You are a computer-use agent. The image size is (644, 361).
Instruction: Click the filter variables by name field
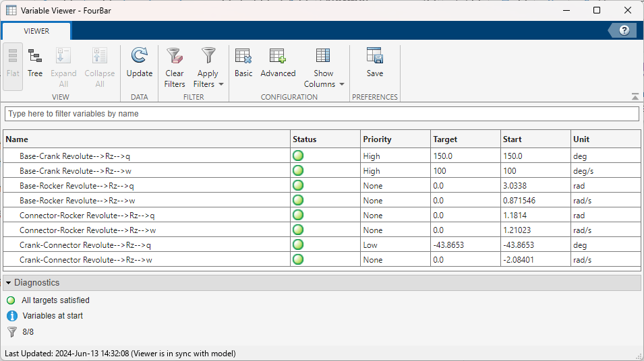pyautogui.click(x=322, y=114)
